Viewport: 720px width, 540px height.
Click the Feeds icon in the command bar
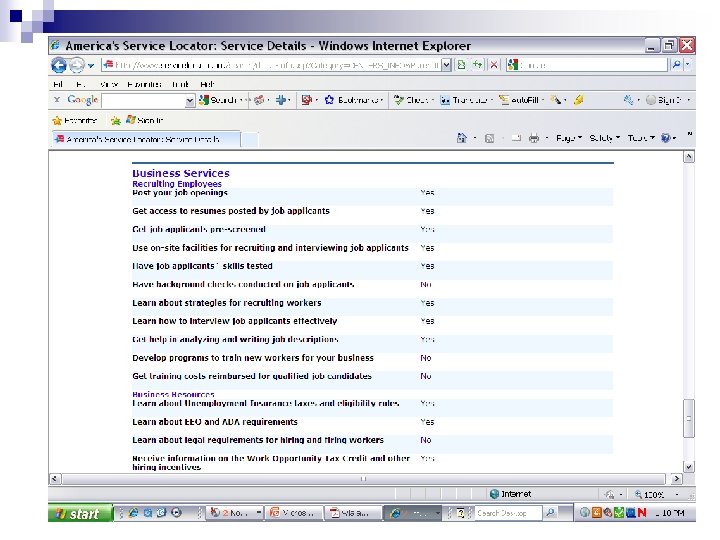pyautogui.click(x=489, y=138)
